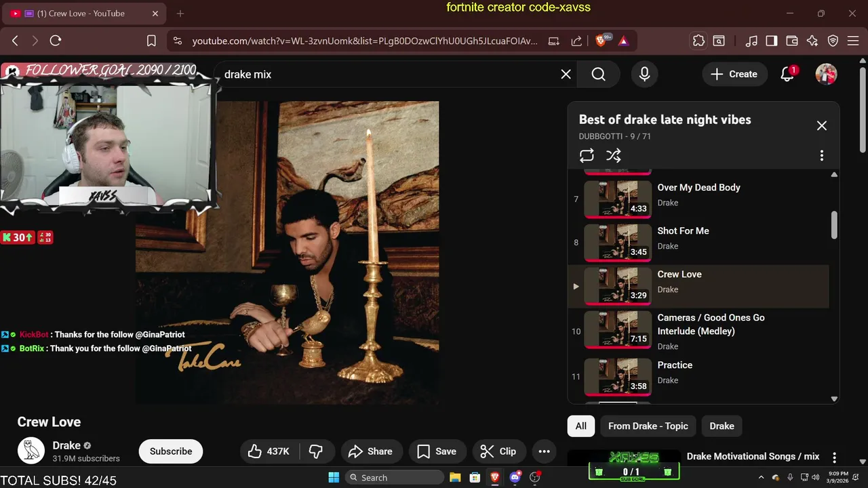Image resolution: width=868 pixels, height=488 pixels.
Task: Open Best of drake late night vibes title
Action: coord(665,119)
